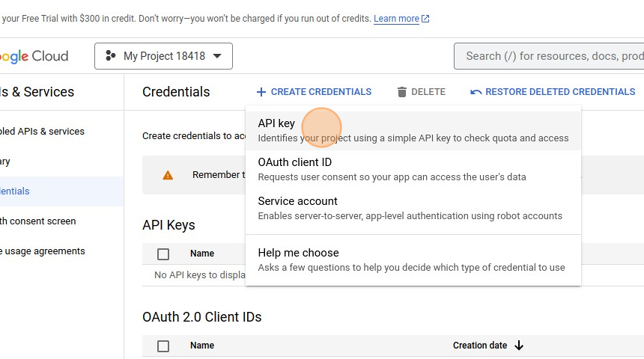644x359 pixels.
Task: Click the Restore Deleted Credentials undo icon
Action: pos(476,92)
